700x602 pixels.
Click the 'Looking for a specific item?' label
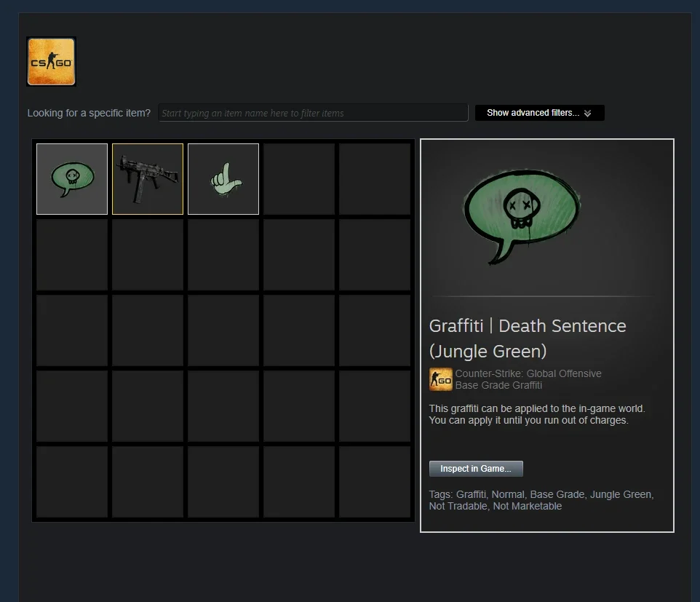[x=89, y=113]
